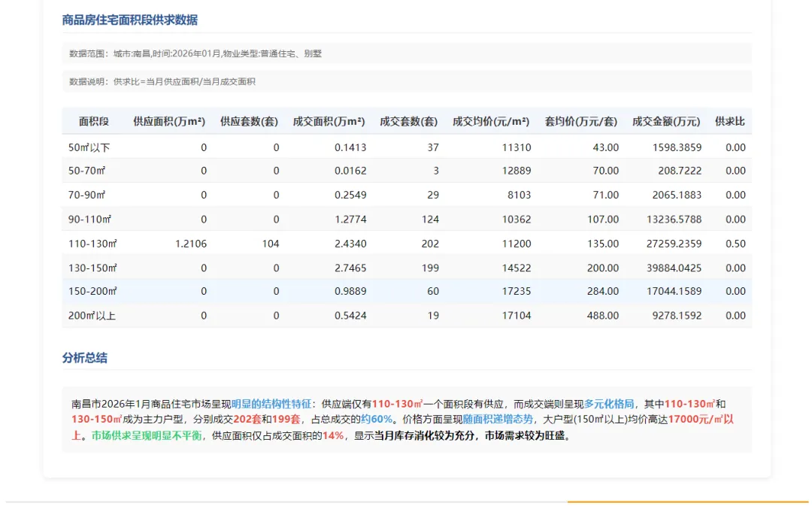Screen dimensions: 812x506
Task: Select the 50-70㎡ row label
Action: (87, 171)
